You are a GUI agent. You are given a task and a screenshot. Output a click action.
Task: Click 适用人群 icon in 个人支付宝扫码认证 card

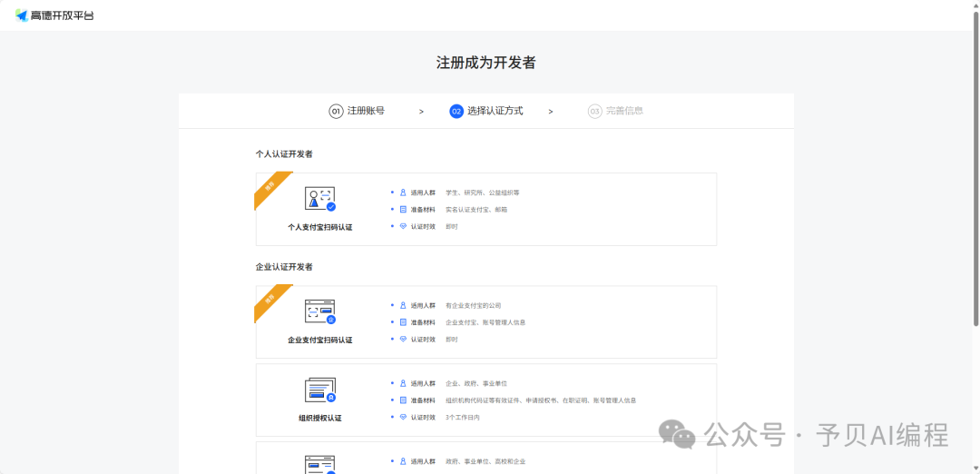pos(403,193)
